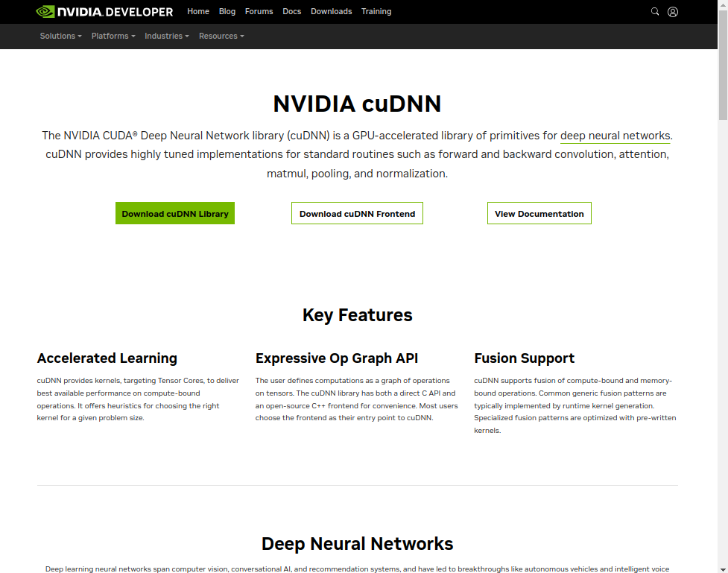Click the Accelerated Learning heading

107,358
